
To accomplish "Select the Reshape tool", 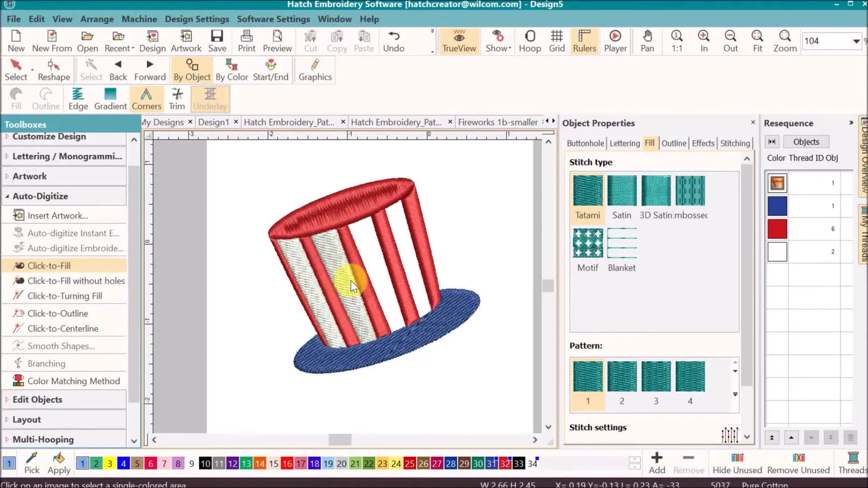I will pyautogui.click(x=54, y=70).
